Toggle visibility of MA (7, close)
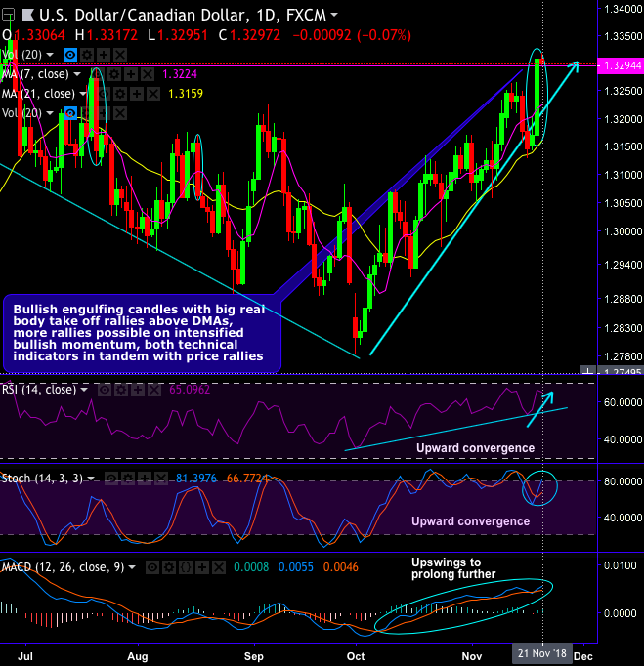Screen dimensions: 644x666 98,74
